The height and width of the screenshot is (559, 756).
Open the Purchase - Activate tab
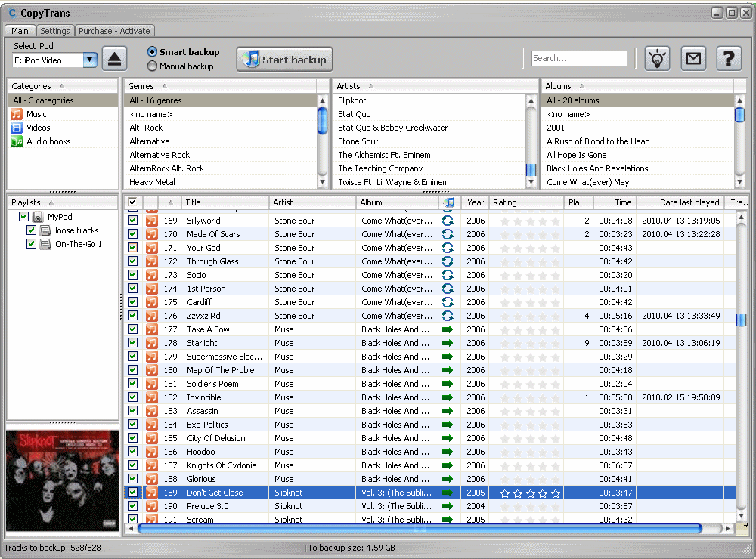point(114,31)
